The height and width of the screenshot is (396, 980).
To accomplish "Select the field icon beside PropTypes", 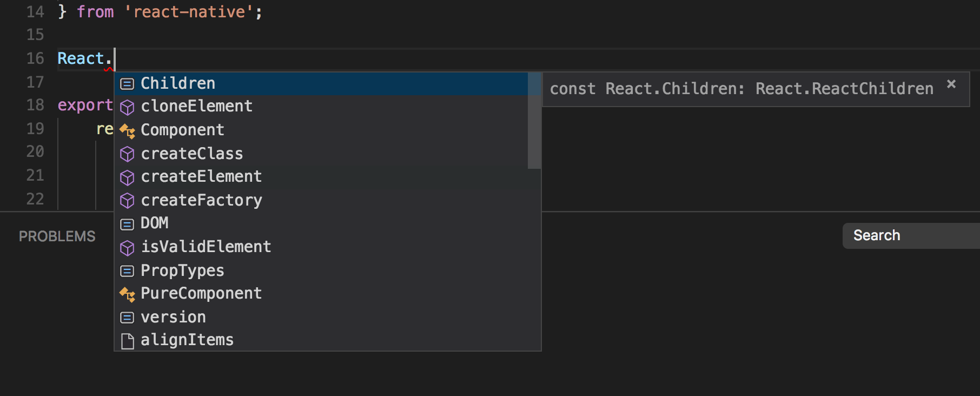I will 127,270.
